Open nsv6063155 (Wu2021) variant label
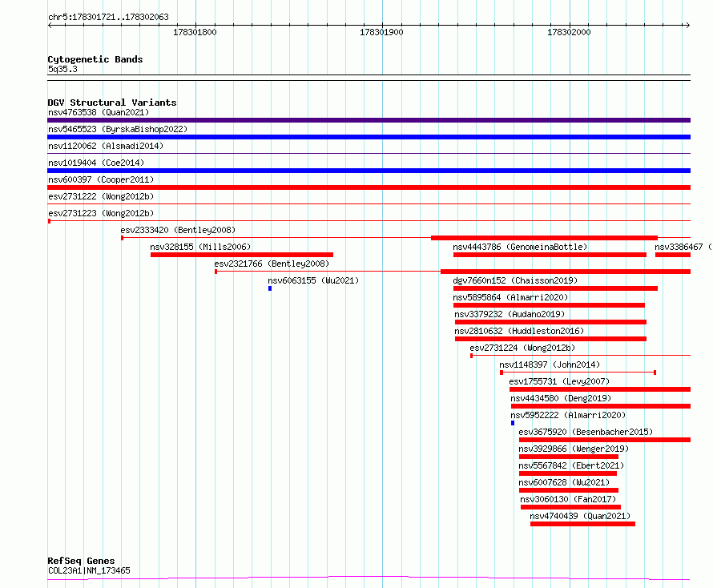This screenshot has height=588, width=713. (x=313, y=280)
